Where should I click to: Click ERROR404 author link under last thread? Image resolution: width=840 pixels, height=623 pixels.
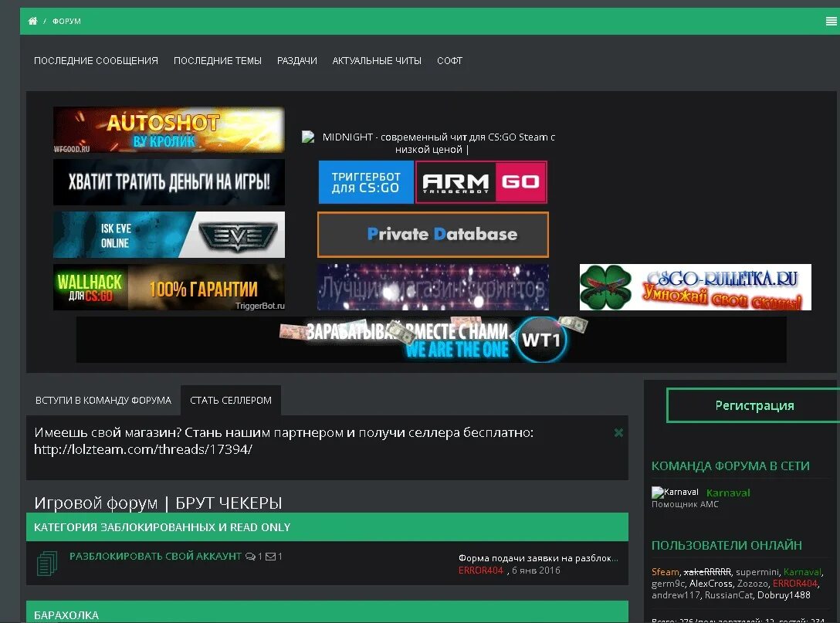click(x=480, y=570)
